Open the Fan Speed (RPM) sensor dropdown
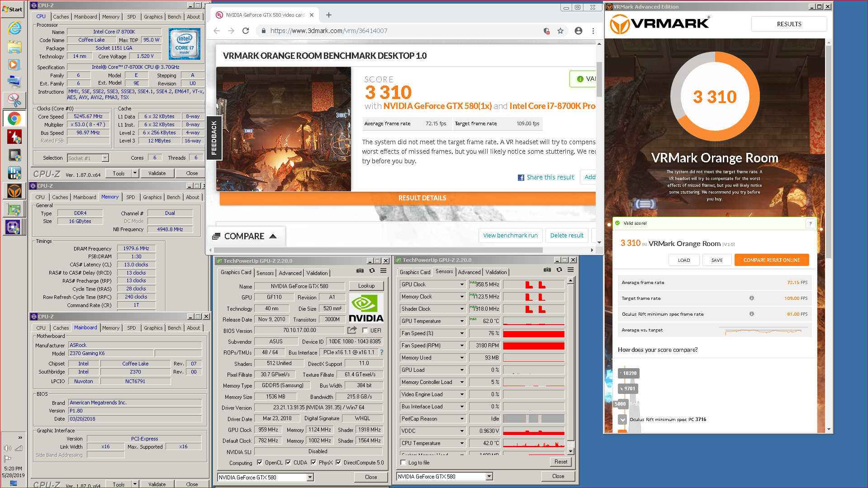Screen dimensions: 868x488 [462, 346]
